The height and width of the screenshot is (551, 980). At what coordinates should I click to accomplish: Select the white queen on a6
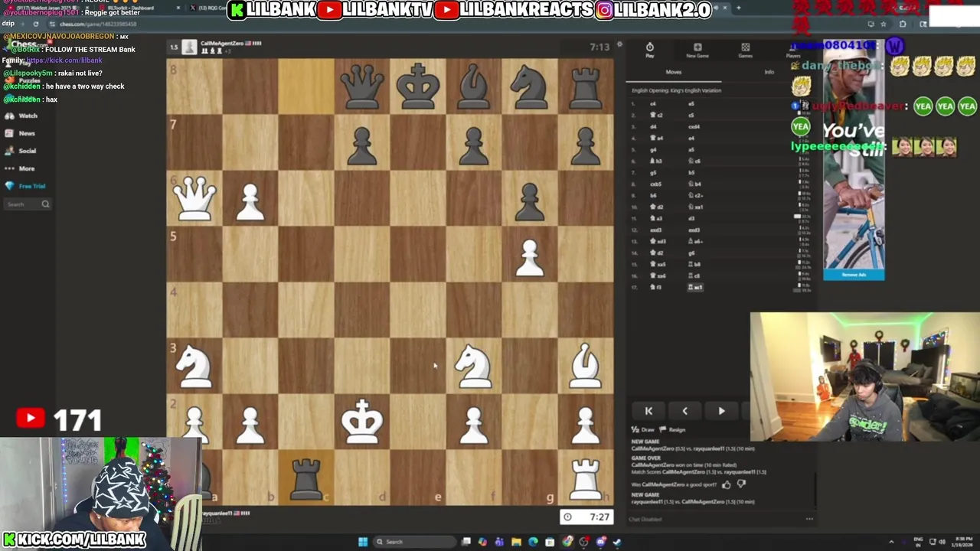[x=194, y=197]
